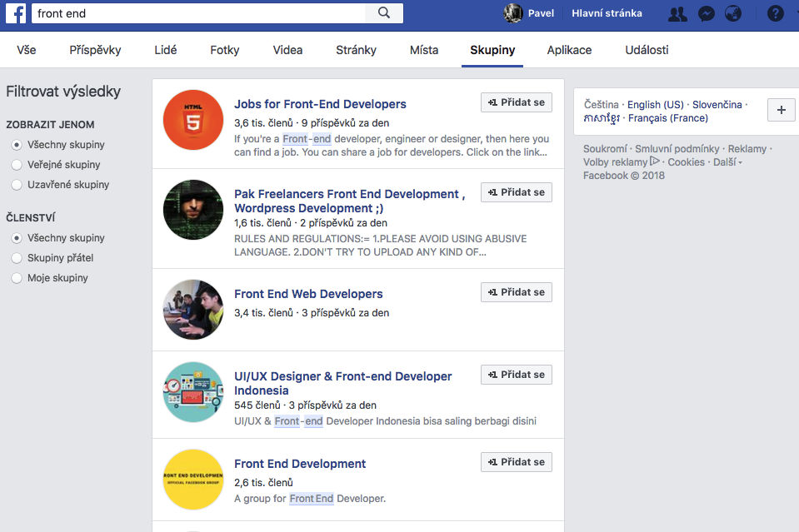Open the hooded hacker thumbnail of Pak Freelancers
The image size is (799, 532).
tap(193, 210)
